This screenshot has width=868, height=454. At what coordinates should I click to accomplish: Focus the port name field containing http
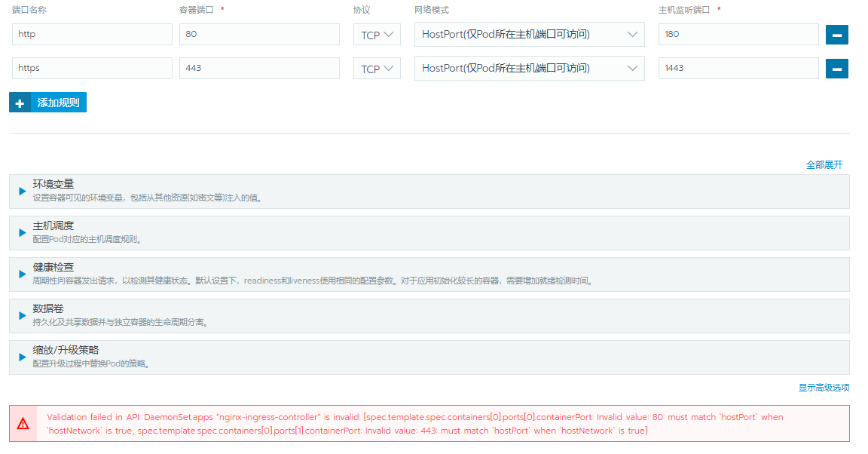(x=92, y=35)
